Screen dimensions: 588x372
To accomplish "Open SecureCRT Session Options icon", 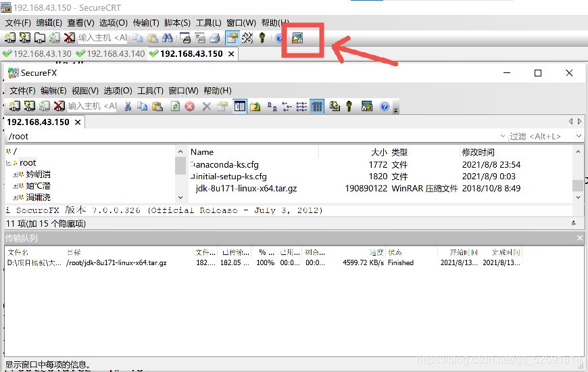I will pyautogui.click(x=232, y=37).
